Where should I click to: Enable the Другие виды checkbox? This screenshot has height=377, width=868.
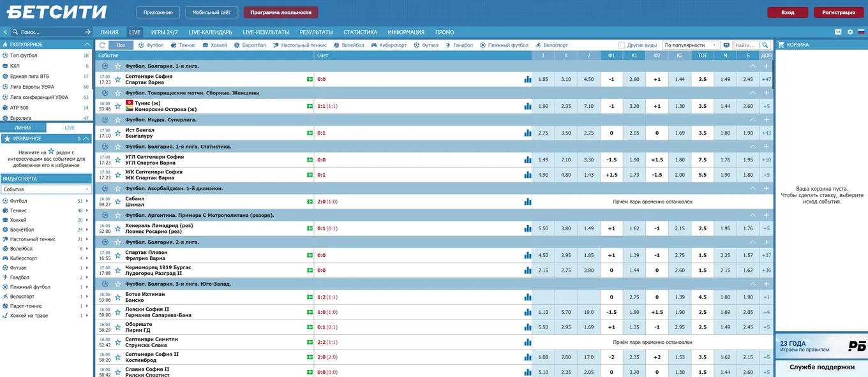pos(622,45)
